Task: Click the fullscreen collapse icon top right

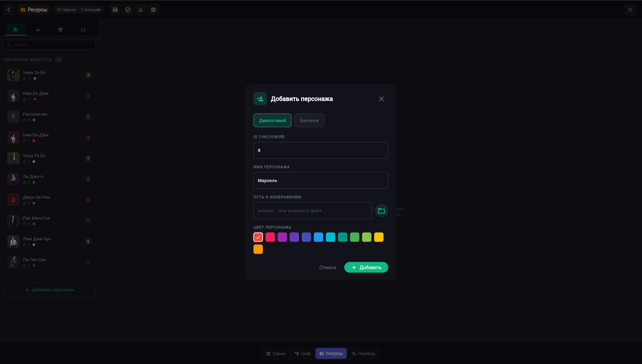Action: click(630, 10)
